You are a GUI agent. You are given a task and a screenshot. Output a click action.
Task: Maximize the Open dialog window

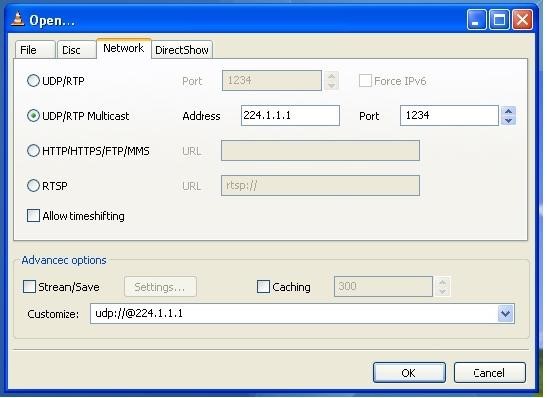499,20
